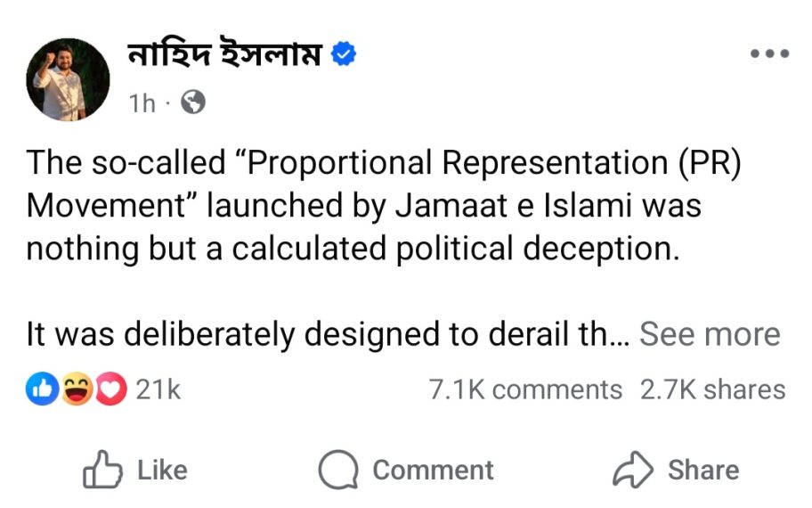
Task: Open the three-dot post options menu
Action: coord(769,54)
